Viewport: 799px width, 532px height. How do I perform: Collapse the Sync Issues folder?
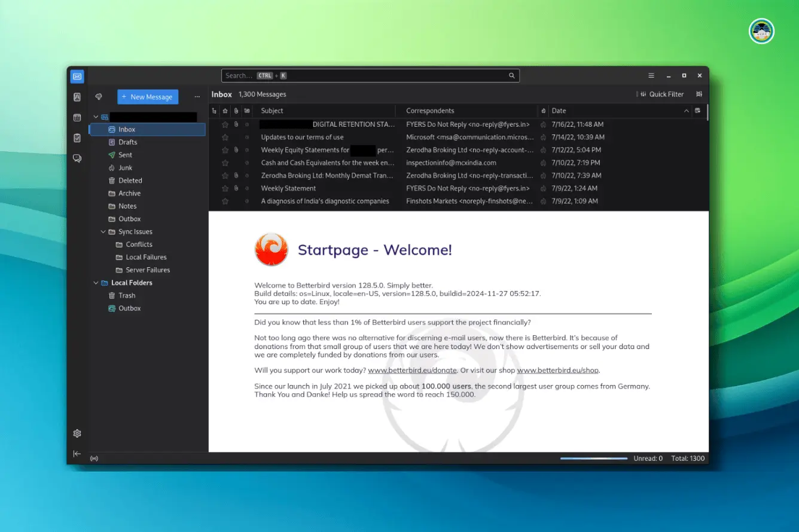[x=103, y=232]
